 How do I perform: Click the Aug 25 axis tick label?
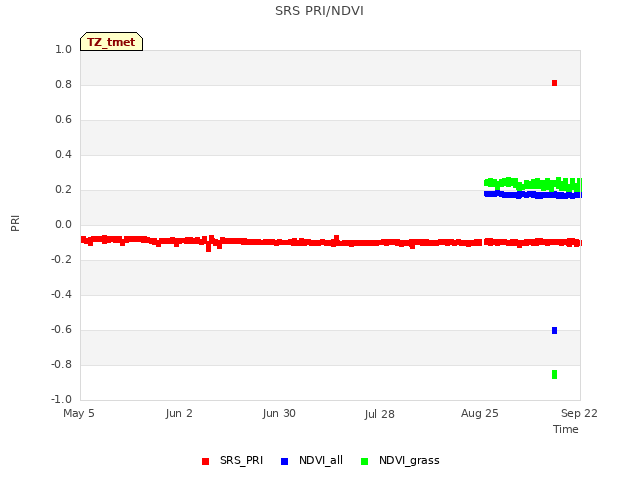[x=480, y=413]
